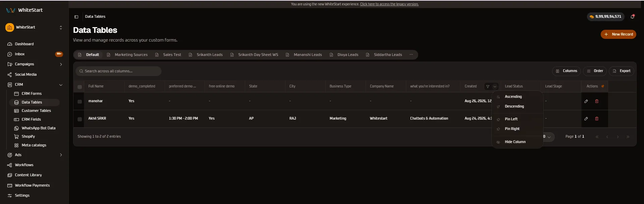Choose Ascending sort option
This screenshot has height=204, width=644.
517,96
